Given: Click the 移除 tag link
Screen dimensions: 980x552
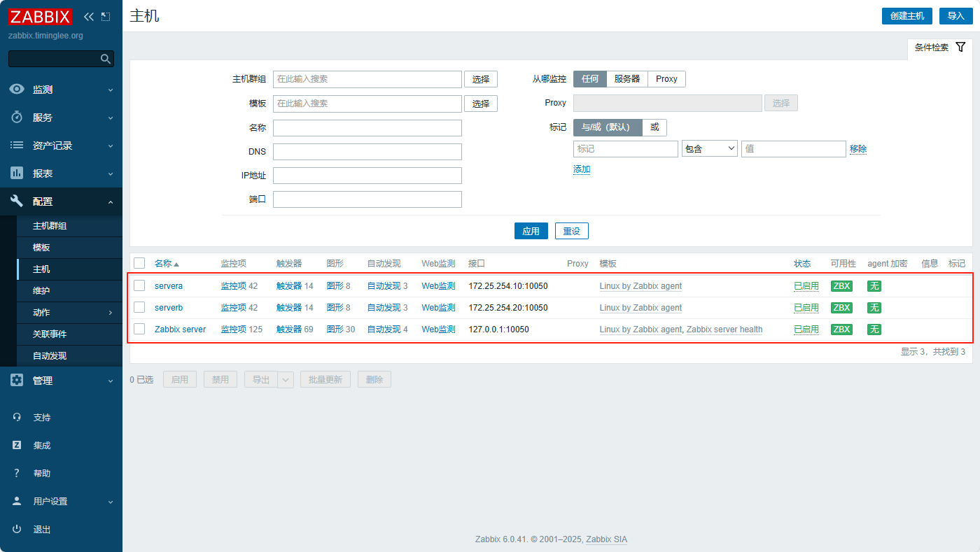Looking at the screenshot, I should pos(858,149).
